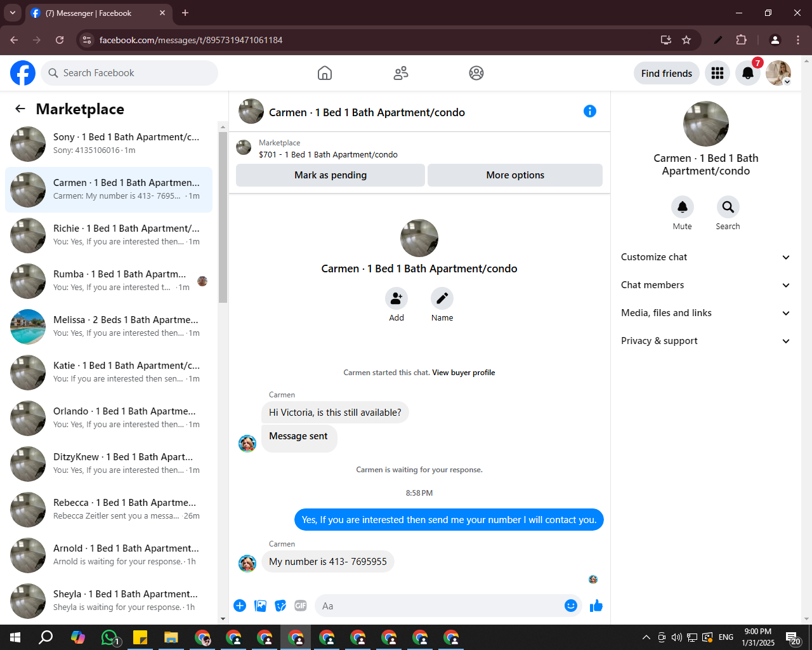Viewport: 812px width, 650px height.
Task: Open Carmen's listing thumbnail in right panel
Action: click(706, 124)
